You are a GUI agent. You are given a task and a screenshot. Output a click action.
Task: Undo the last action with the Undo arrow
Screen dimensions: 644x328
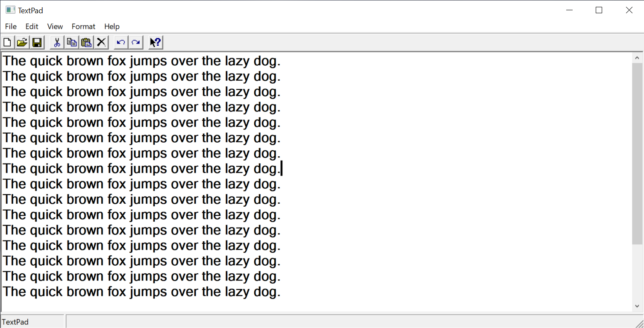coord(121,42)
